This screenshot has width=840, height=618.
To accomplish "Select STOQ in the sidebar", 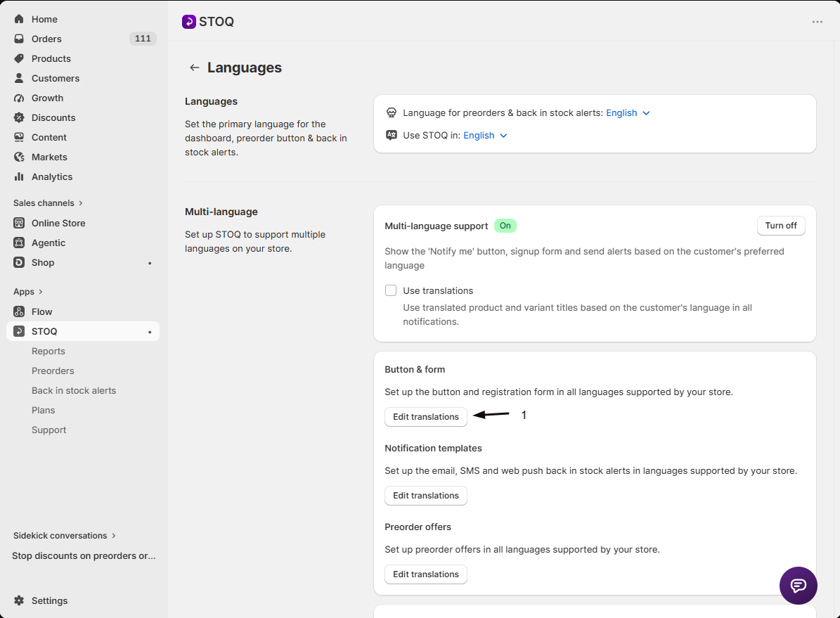I will (83, 331).
